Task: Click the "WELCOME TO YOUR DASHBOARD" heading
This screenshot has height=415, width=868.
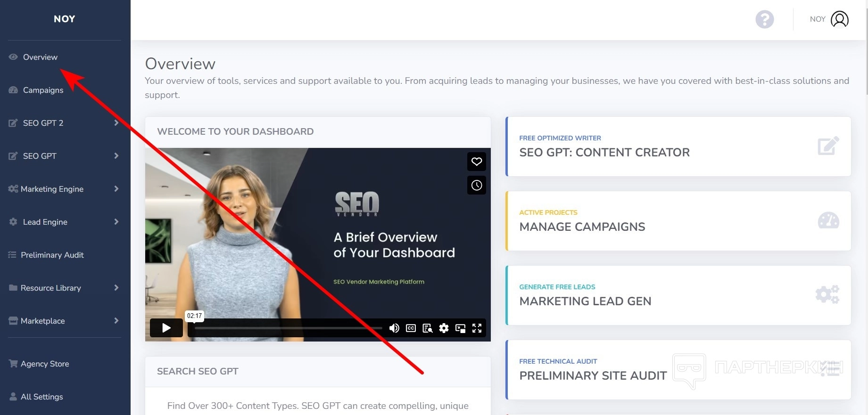Action: pos(235,131)
